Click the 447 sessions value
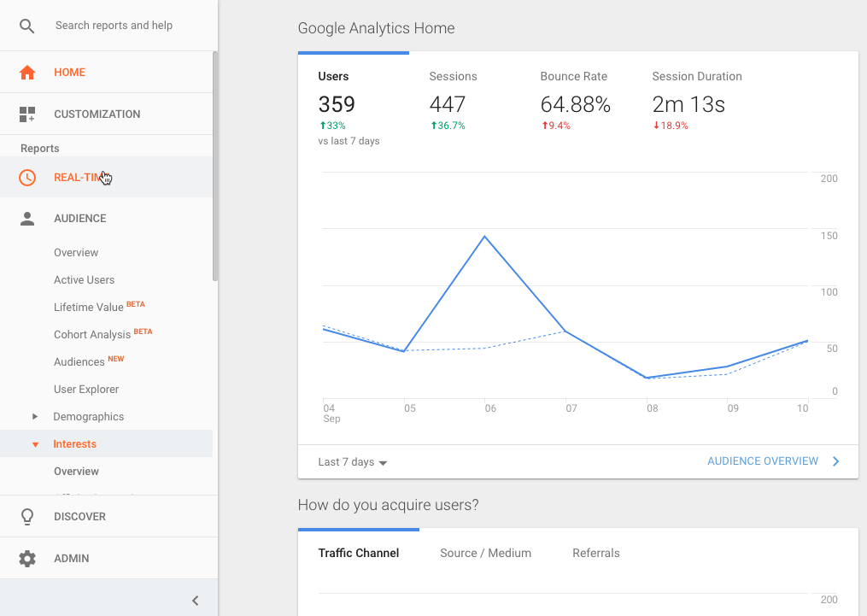The height and width of the screenshot is (616, 867). (448, 104)
